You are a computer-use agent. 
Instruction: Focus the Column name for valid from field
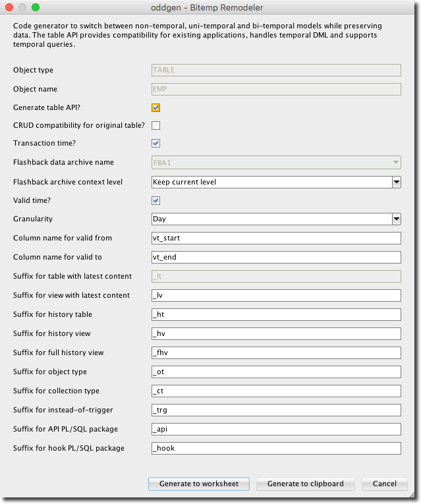pyautogui.click(x=276, y=238)
